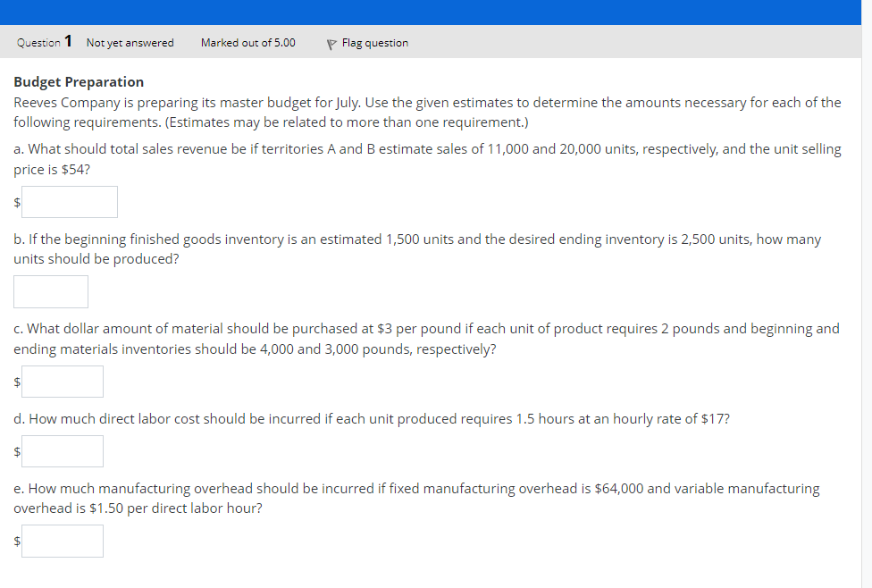The height and width of the screenshot is (588, 872).
Task: Click the direct labor cost answer field
Action: (x=63, y=450)
